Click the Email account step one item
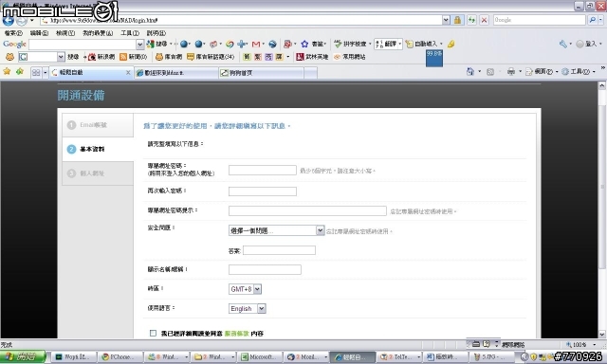Image resolution: width=607 pixels, height=364 pixels. [98, 125]
